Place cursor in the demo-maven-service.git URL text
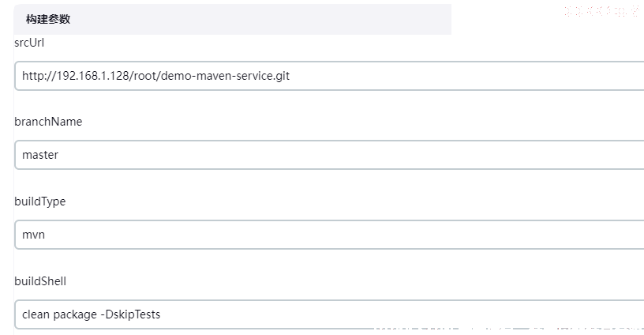This screenshot has height=335, width=644. click(x=225, y=76)
